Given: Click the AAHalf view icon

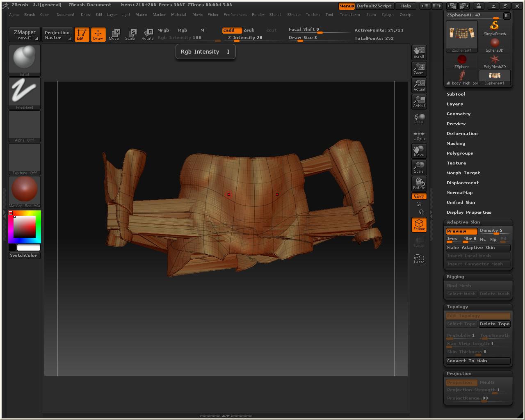Looking at the screenshot, I should [x=419, y=101].
